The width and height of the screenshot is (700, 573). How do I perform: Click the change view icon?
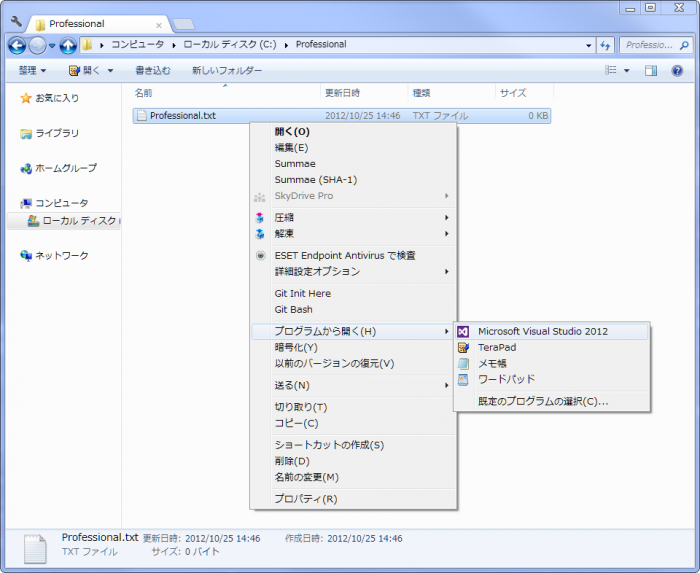click(611, 70)
